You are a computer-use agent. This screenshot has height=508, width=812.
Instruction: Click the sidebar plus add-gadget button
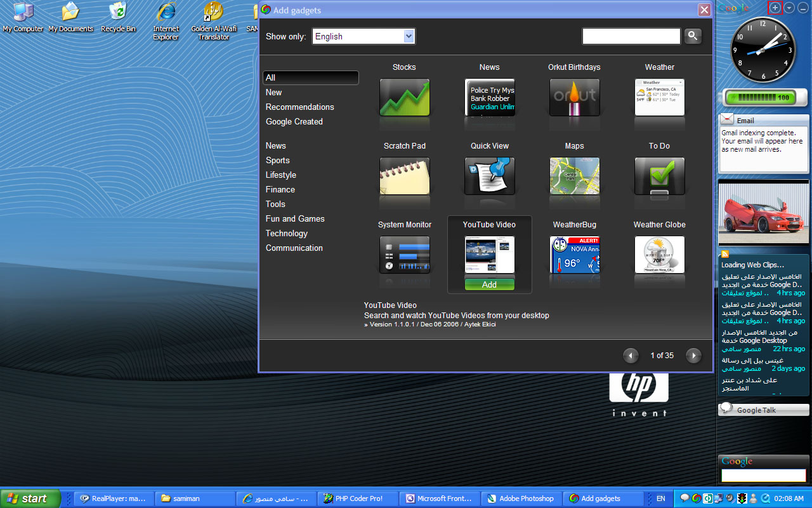tap(775, 8)
